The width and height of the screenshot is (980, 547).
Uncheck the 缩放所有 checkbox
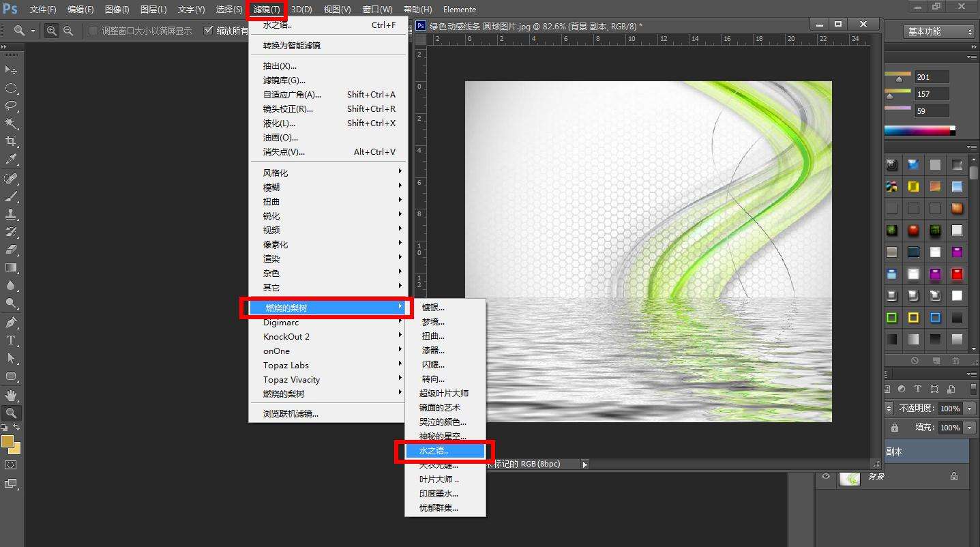pyautogui.click(x=209, y=31)
